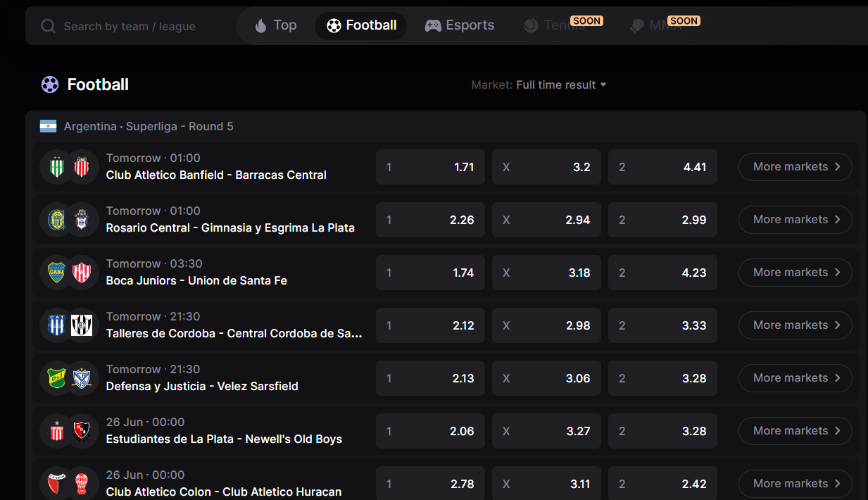This screenshot has height=500, width=868.
Task: Click Gimnasia y Esgrima crest
Action: tap(82, 220)
